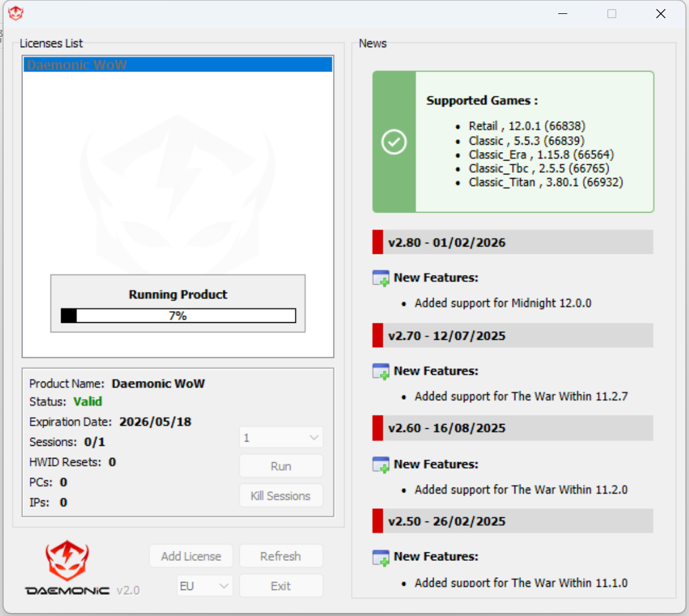The height and width of the screenshot is (616, 689).
Task: Click the HWID Resets value 0
Action: (112, 462)
